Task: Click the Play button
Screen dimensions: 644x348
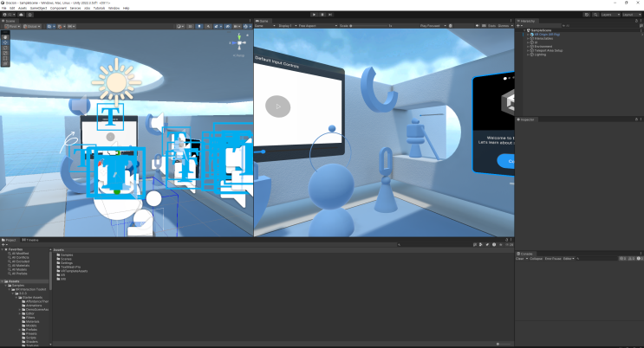Action: 314,15
